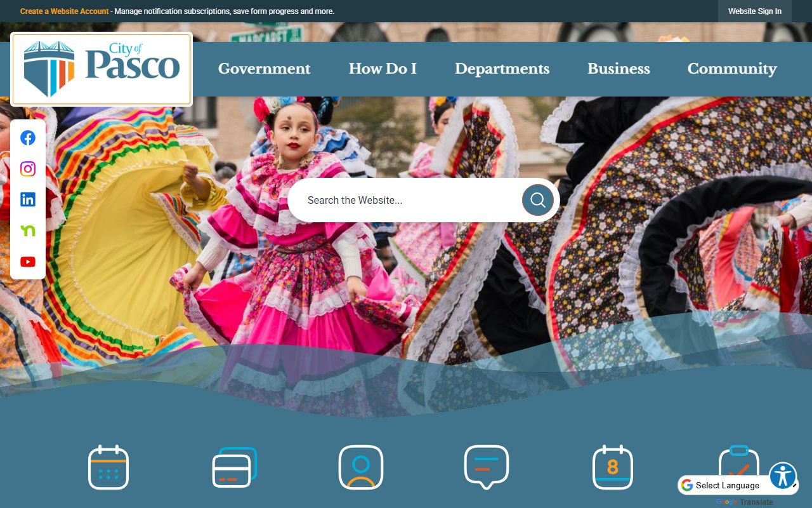Open the Select Language dropdown
The image size is (812, 508).
(x=738, y=485)
